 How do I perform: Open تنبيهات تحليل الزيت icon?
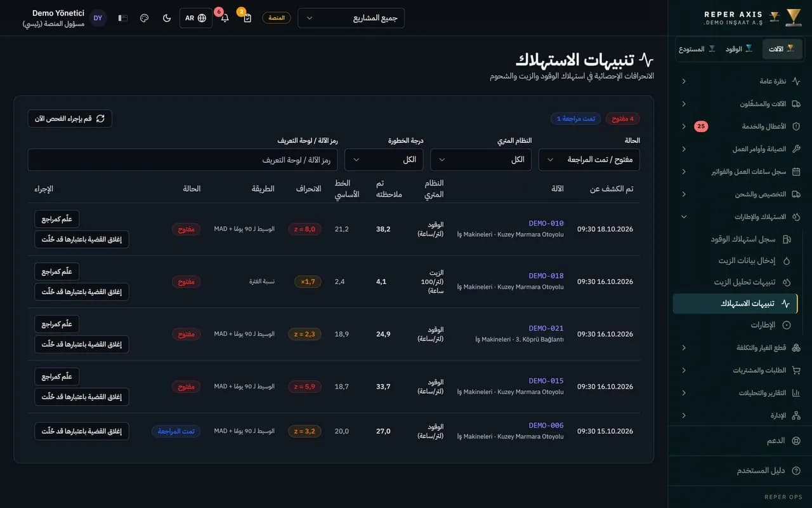787,282
